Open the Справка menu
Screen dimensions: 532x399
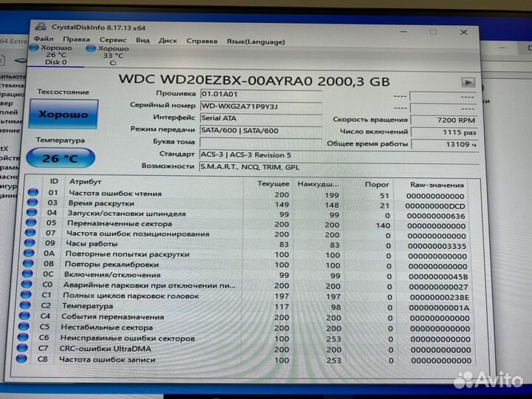point(202,41)
